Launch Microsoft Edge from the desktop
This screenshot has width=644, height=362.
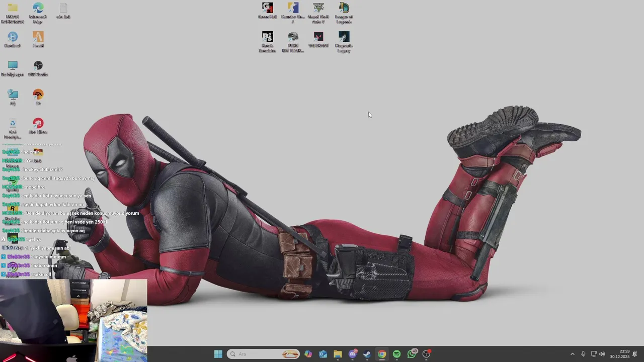38,13
